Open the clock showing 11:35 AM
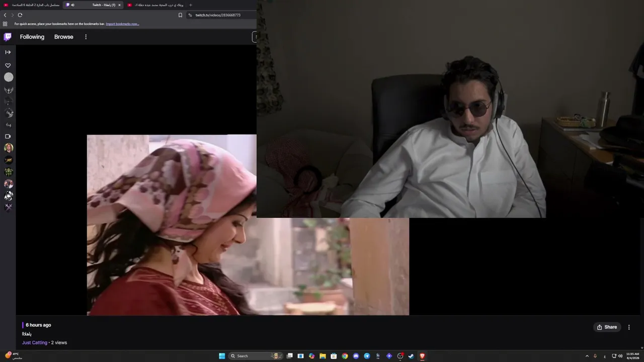644x362 pixels. [x=632, y=356]
